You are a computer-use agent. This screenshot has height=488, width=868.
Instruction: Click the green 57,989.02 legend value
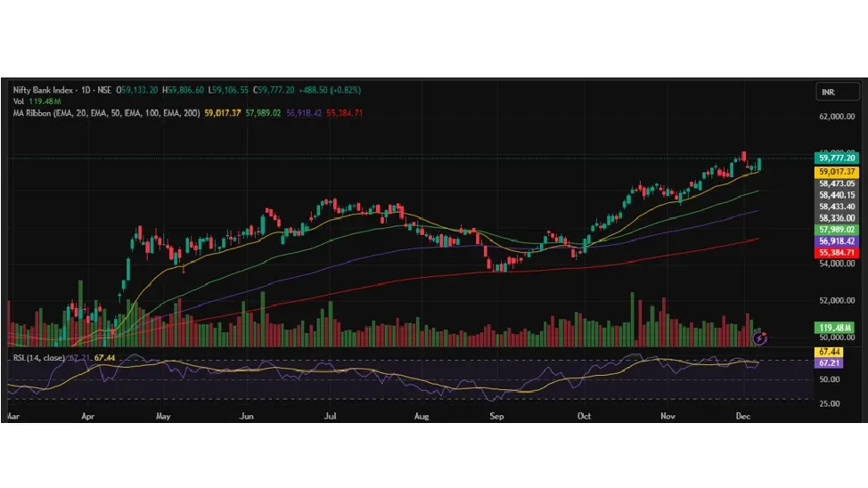pos(263,113)
